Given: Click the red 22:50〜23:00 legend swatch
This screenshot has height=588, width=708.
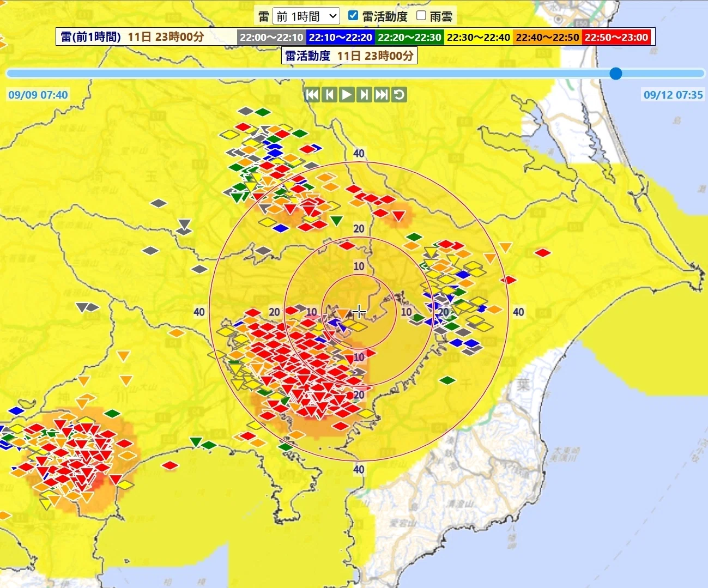Looking at the screenshot, I should point(616,37).
